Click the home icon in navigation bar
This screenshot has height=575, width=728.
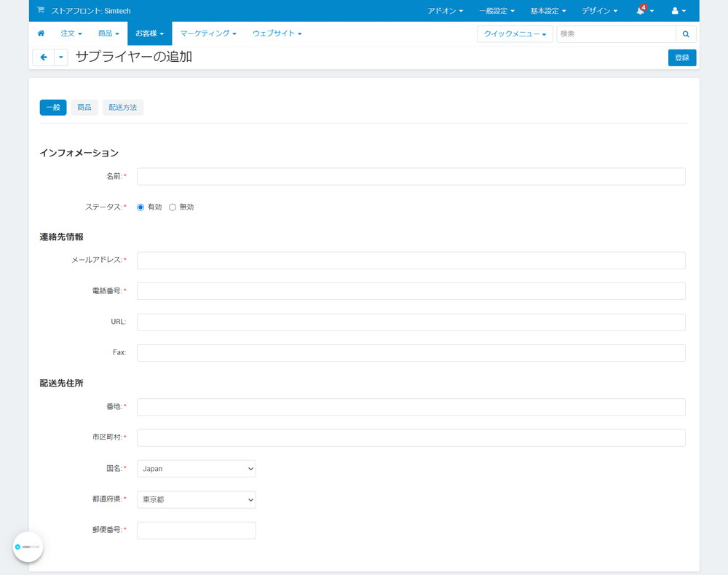pyautogui.click(x=41, y=33)
